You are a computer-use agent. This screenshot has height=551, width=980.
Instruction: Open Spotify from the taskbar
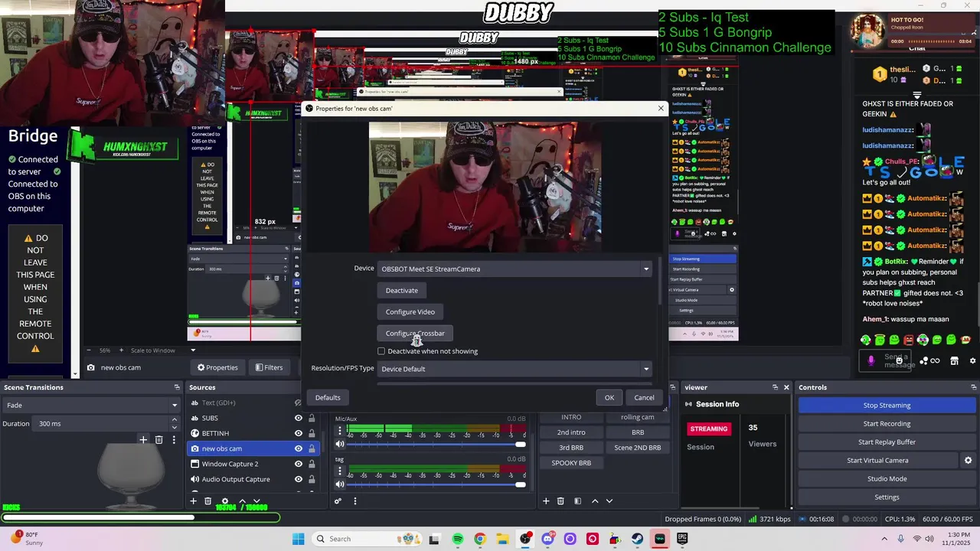click(458, 539)
